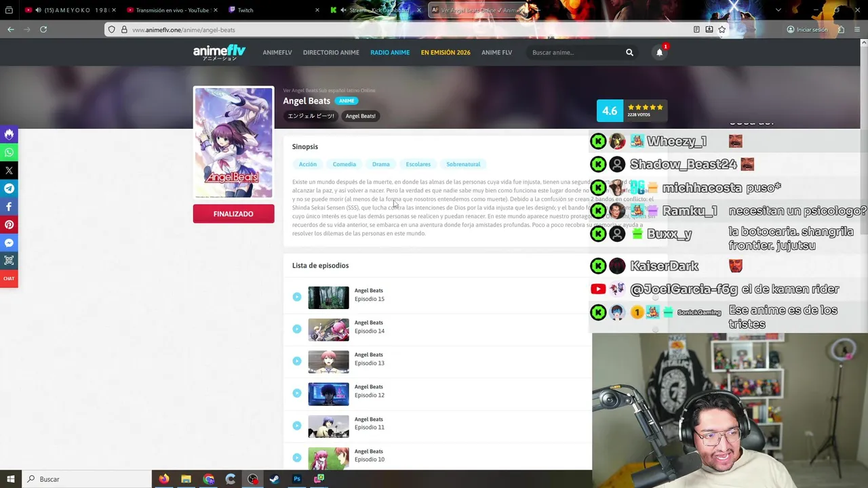Pin the page with Pinterest icon
Screen dimensions: 868x488
click(x=9, y=224)
